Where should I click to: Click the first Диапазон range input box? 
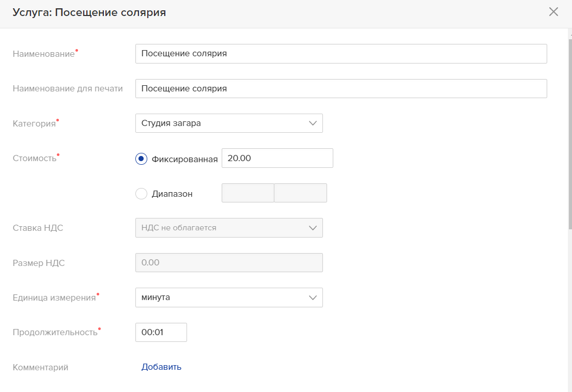pos(248,193)
